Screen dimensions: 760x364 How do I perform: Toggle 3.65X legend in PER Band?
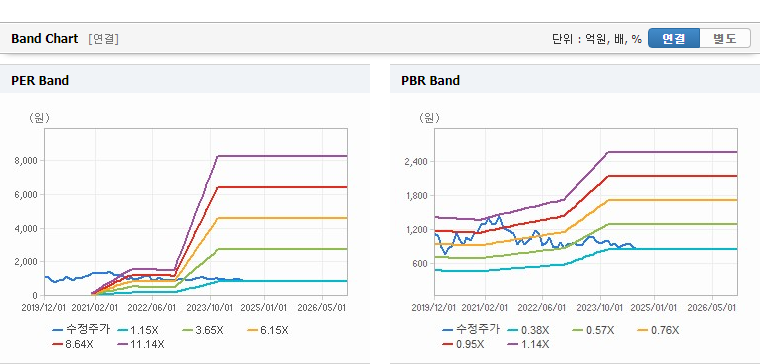(203, 331)
